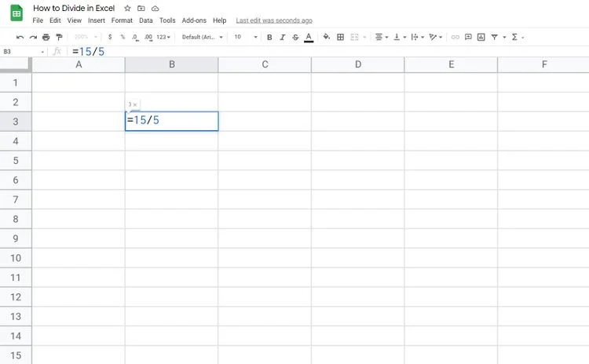The image size is (589, 364).
Task: Toggle strikethrough formatting
Action: coord(295,37)
